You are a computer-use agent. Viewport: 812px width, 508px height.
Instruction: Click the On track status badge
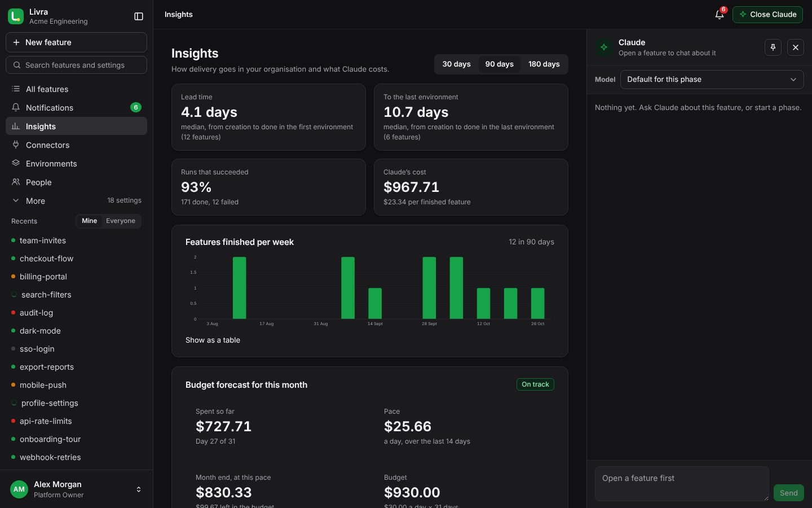[x=535, y=384]
